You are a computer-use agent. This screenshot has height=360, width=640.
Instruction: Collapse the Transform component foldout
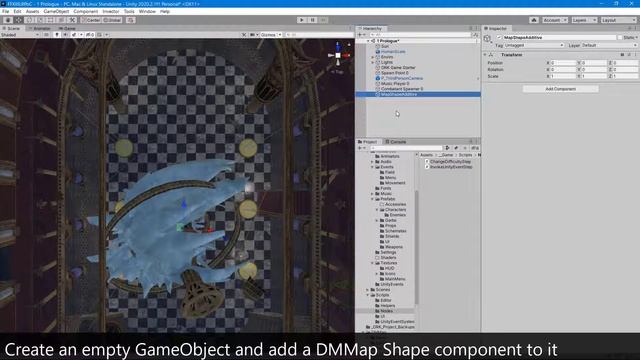pos(485,55)
